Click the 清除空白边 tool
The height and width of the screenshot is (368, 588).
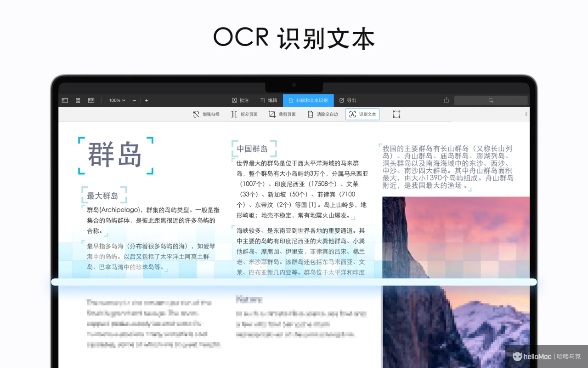[x=322, y=114]
